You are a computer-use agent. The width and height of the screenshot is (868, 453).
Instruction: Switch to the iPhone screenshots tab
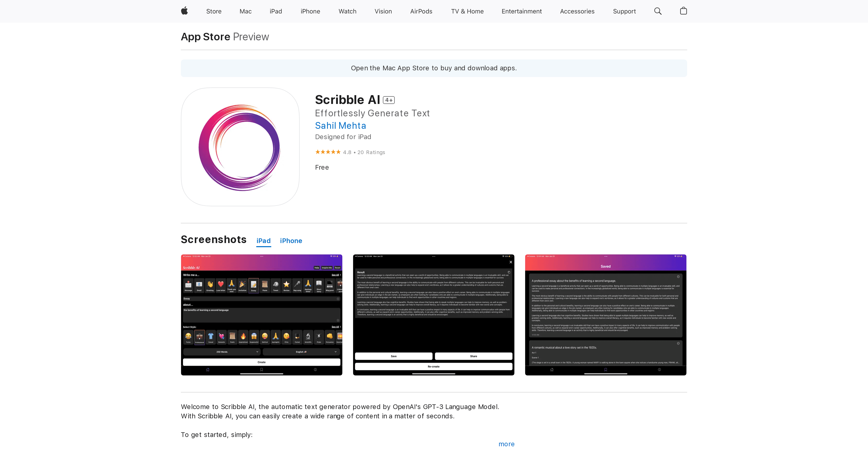(x=291, y=240)
